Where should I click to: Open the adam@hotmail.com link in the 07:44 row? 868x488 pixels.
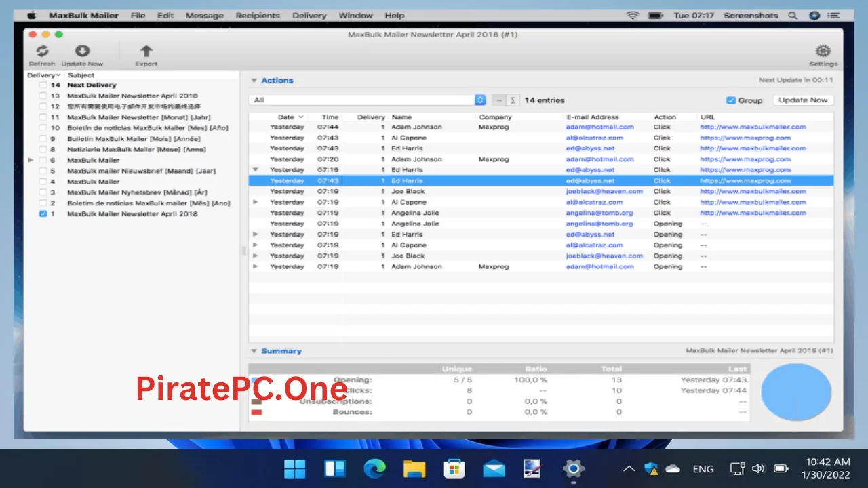tap(599, 127)
